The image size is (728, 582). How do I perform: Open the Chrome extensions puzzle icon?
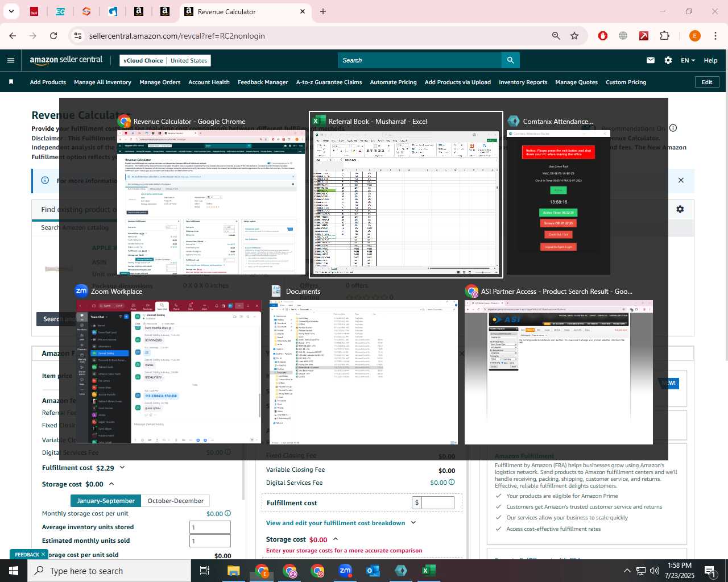pos(664,36)
